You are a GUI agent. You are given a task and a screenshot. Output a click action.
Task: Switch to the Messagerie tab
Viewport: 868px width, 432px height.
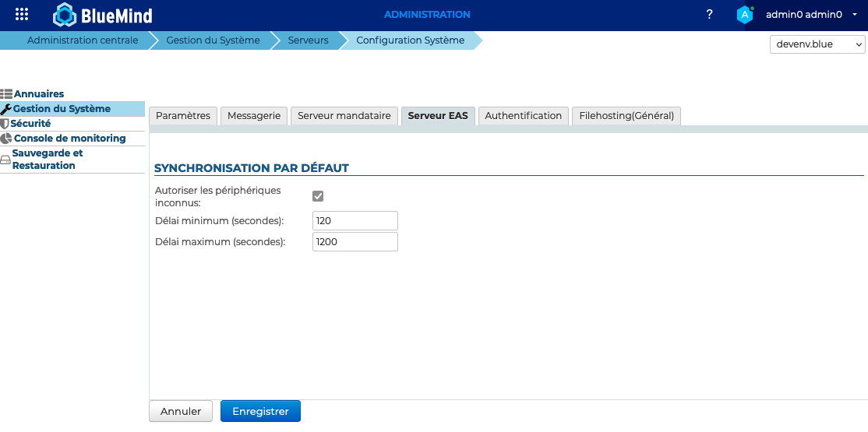click(254, 116)
